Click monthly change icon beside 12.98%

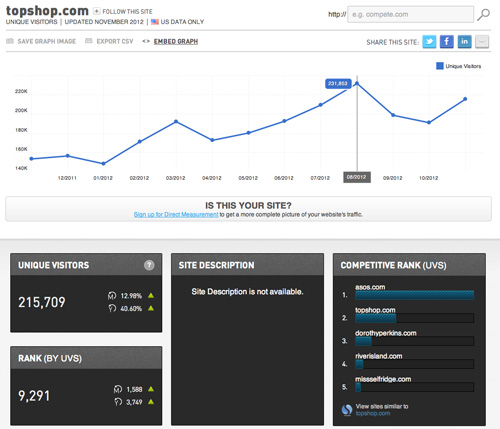click(x=112, y=296)
